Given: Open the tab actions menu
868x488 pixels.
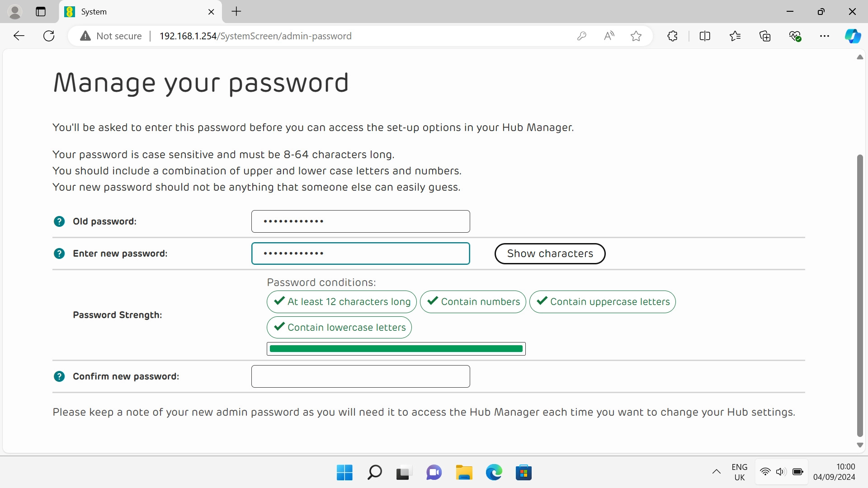Looking at the screenshot, I should [x=41, y=12].
